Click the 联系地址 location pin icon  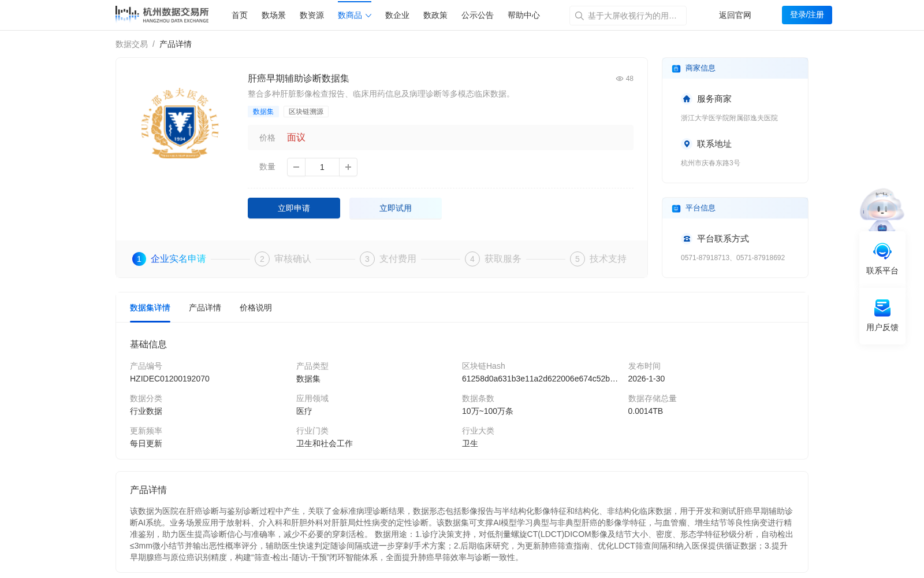[x=687, y=144]
